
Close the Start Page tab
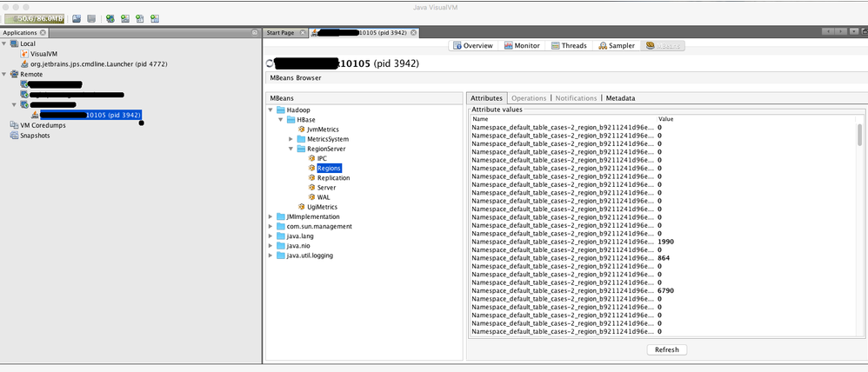click(x=303, y=33)
